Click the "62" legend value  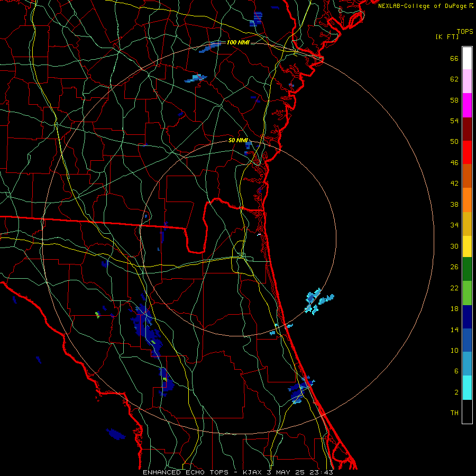(x=454, y=79)
